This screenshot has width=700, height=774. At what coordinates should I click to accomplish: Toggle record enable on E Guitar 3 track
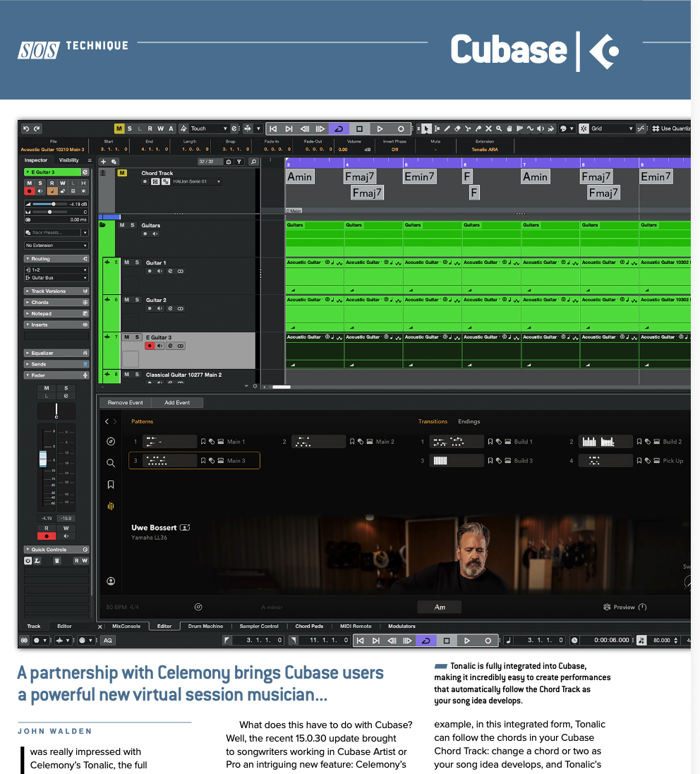(150, 346)
